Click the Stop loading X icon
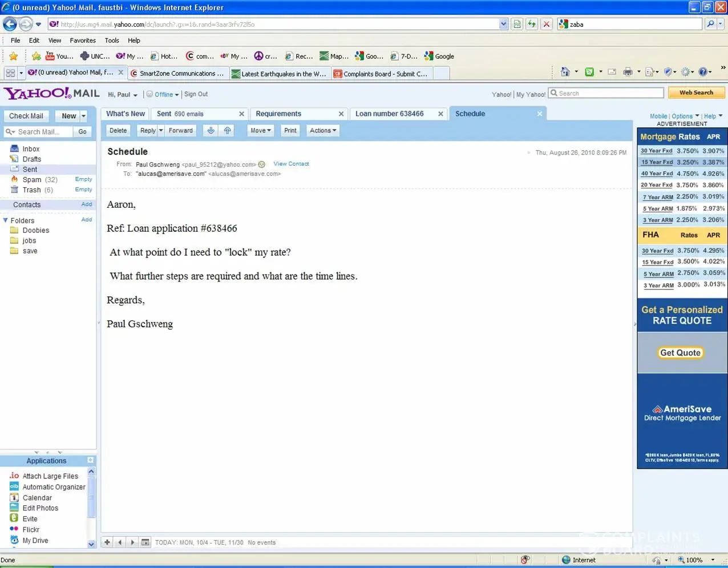 coord(547,24)
